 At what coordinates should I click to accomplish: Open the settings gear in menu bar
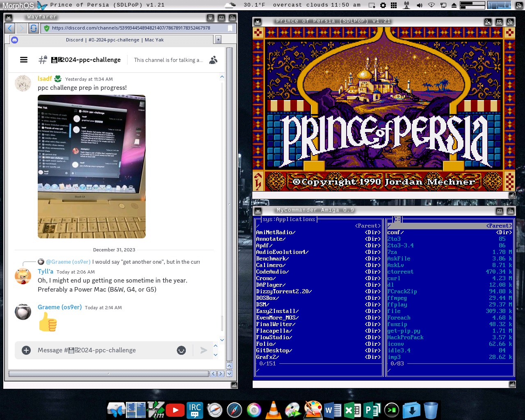coord(383,5)
